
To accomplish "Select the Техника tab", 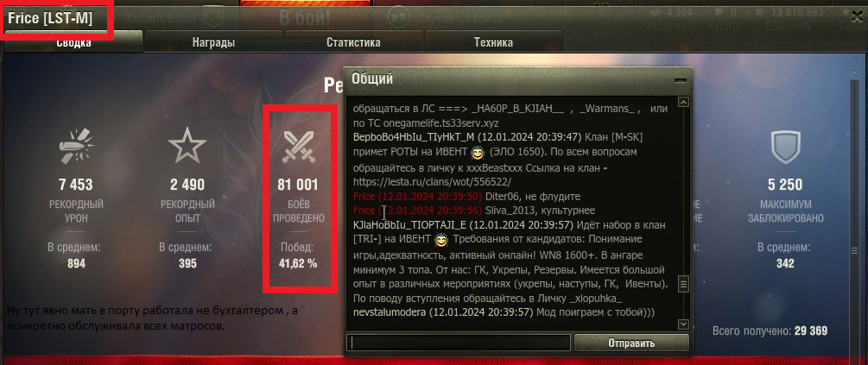I will (x=493, y=42).
